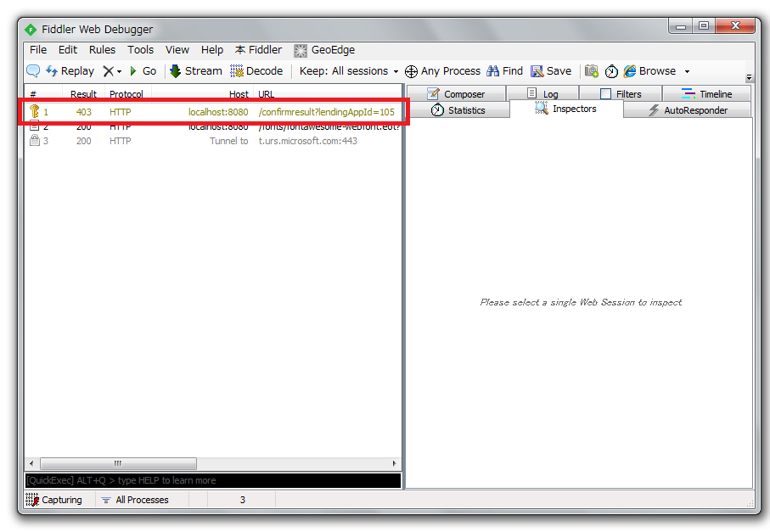Sort sessions by URL column header

(x=328, y=93)
